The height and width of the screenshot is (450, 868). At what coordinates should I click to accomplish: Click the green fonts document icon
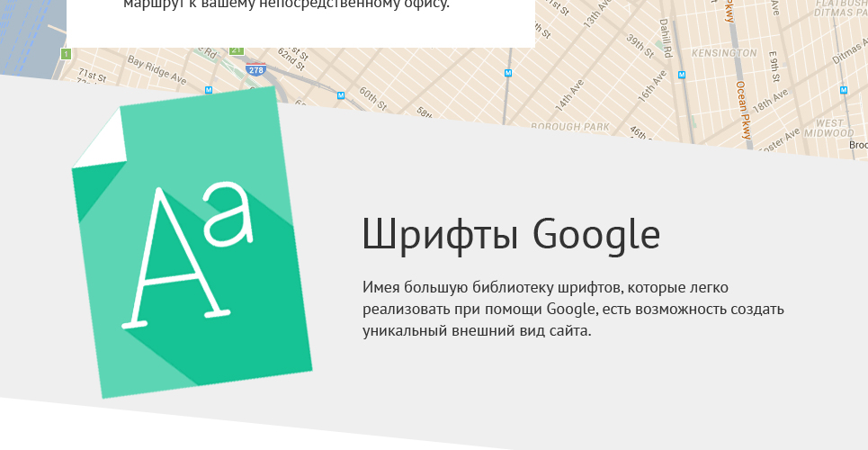click(192, 242)
